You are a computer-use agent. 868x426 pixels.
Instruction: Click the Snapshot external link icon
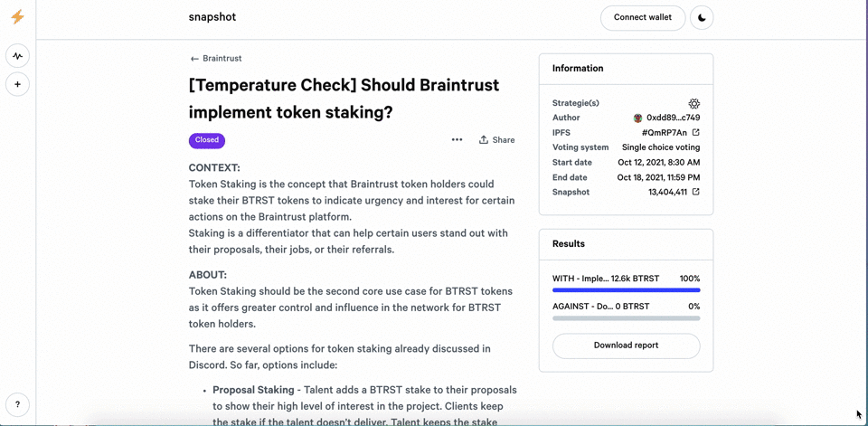[696, 192]
